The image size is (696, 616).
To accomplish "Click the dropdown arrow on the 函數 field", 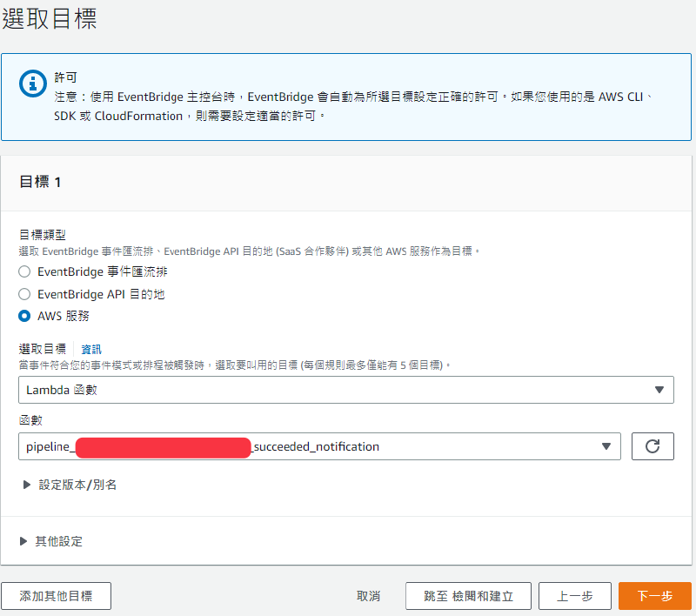I will coord(606,446).
